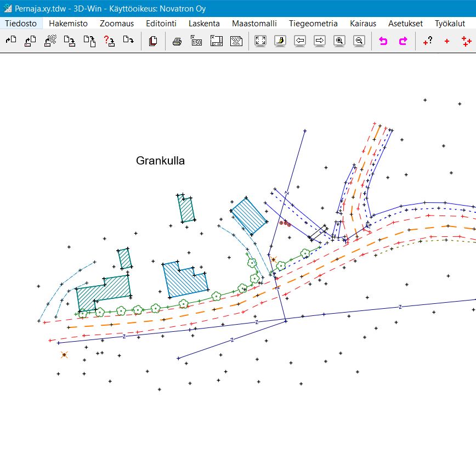The image size is (476, 453).
Task: Click the dark red copy documents icon
Action: click(153, 41)
